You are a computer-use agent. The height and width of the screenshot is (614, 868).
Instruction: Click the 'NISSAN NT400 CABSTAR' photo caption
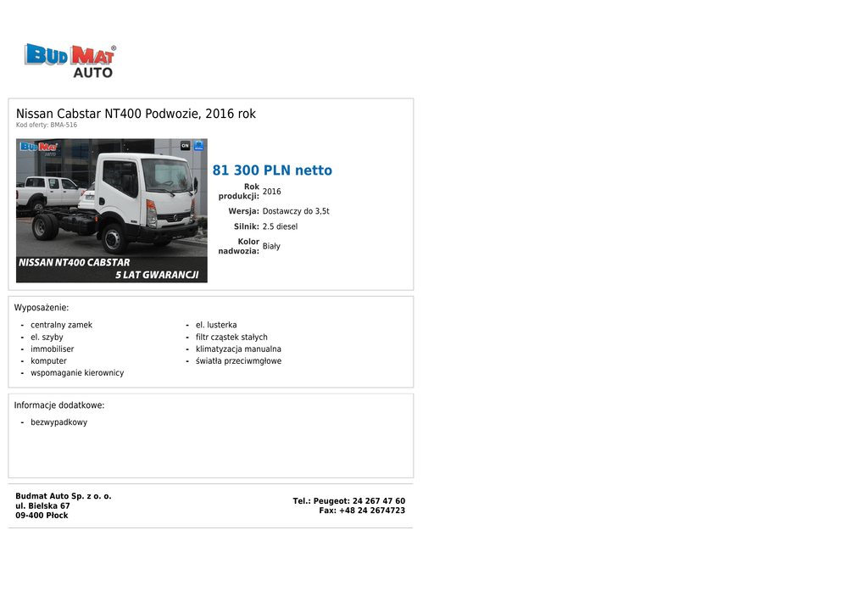click(x=75, y=263)
